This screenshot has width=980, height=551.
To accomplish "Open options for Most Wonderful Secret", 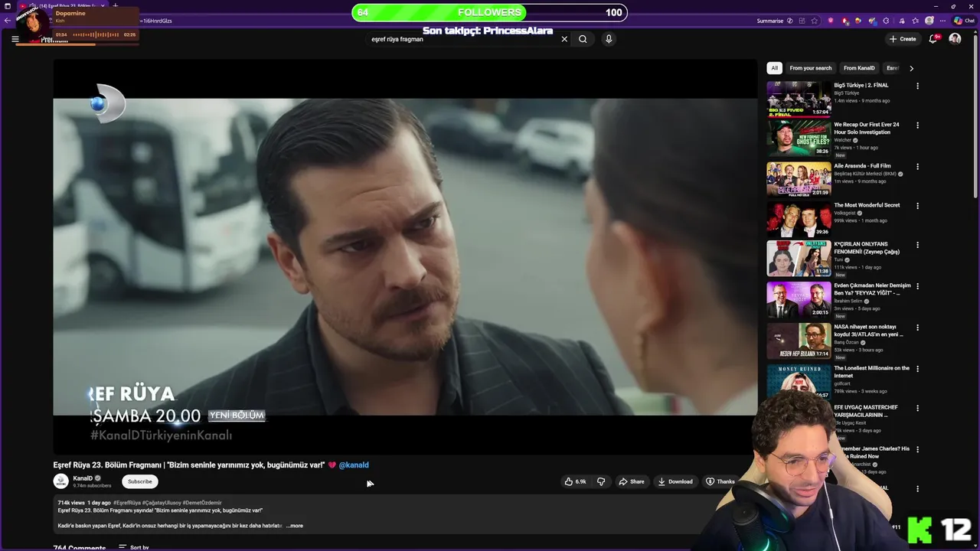I will click(x=917, y=206).
